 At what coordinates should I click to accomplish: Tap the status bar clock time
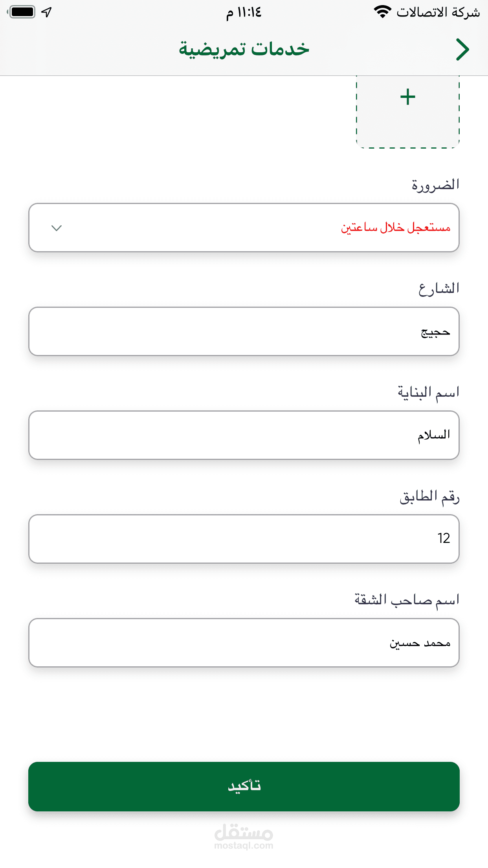[244, 12]
